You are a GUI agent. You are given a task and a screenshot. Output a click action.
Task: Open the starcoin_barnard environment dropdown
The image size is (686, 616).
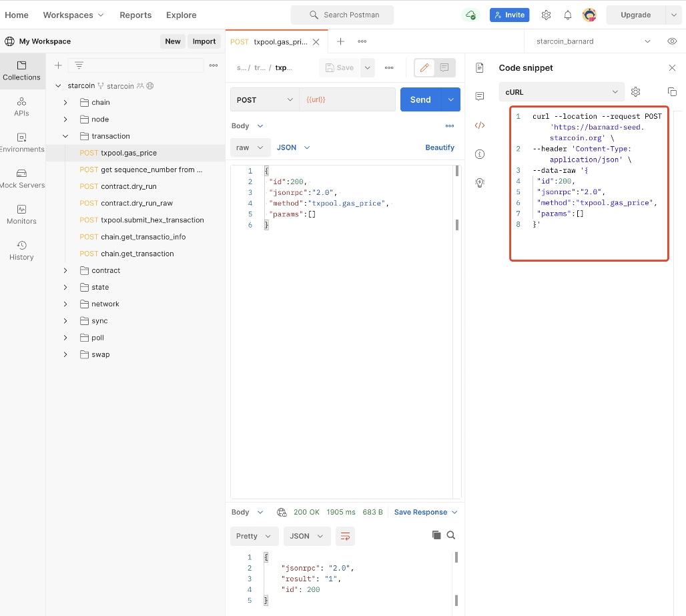[593, 41]
